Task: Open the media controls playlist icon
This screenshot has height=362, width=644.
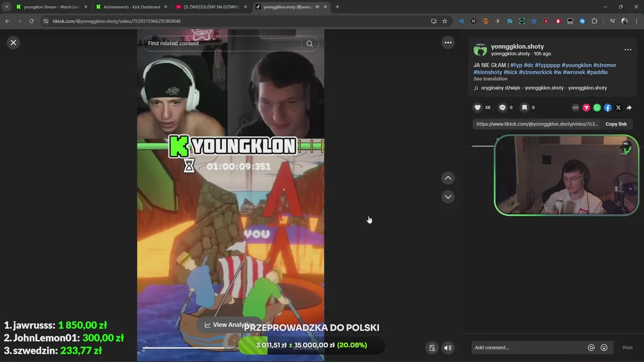Action: pyautogui.click(x=612, y=21)
